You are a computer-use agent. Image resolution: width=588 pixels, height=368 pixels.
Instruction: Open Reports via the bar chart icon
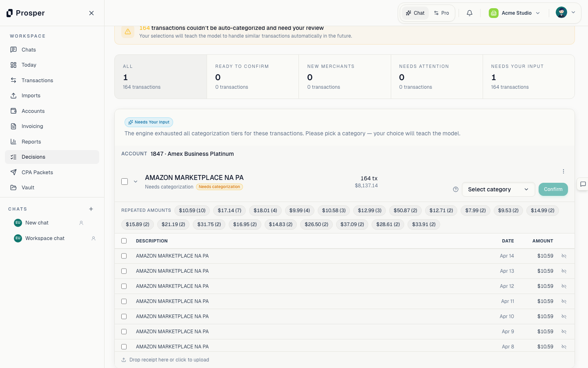click(x=13, y=141)
